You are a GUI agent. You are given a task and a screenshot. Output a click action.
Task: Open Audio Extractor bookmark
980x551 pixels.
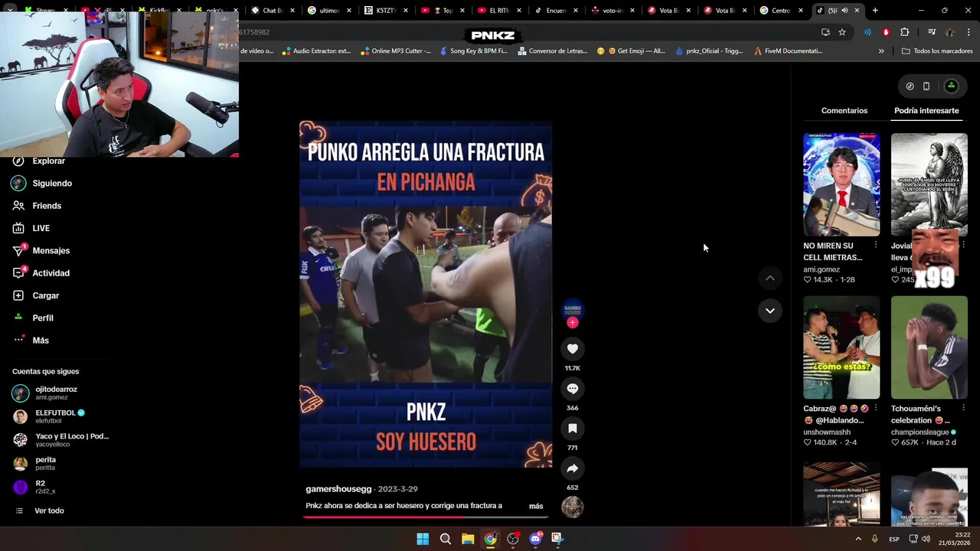coord(316,51)
